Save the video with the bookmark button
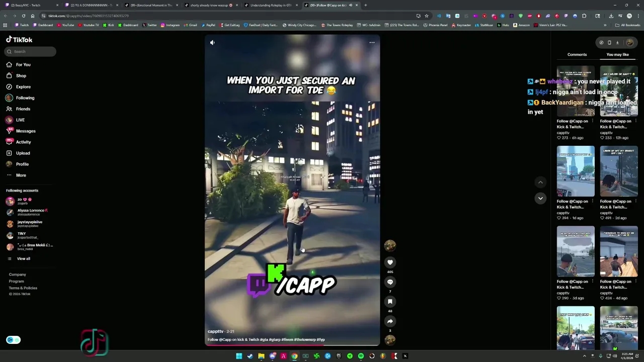The width and height of the screenshot is (644, 362). coord(390,301)
